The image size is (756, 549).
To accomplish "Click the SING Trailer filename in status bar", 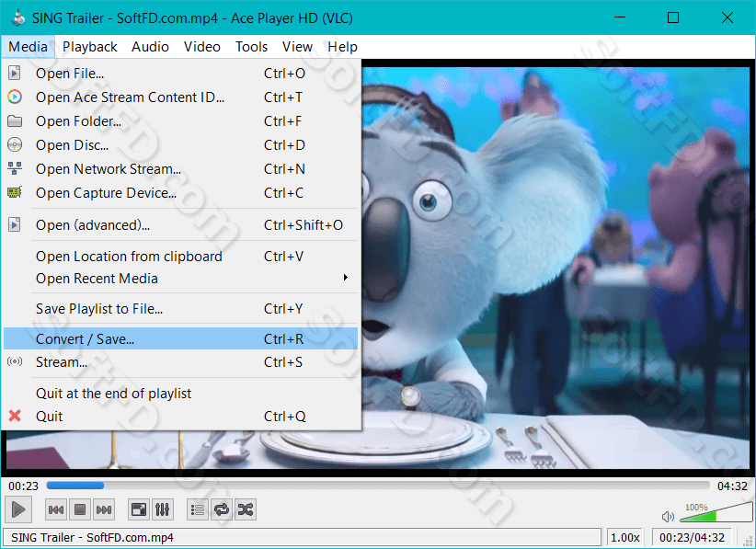I will click(x=92, y=537).
